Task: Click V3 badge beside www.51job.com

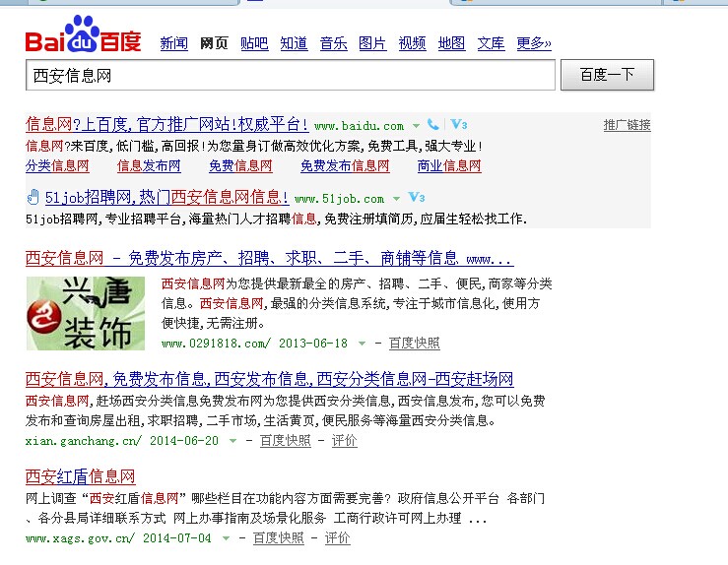Action: (x=416, y=198)
